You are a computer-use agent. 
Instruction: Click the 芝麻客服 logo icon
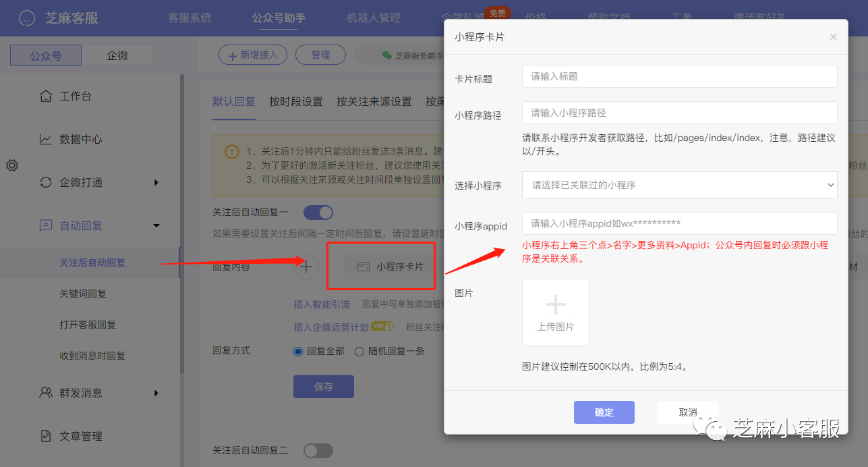pos(27,18)
